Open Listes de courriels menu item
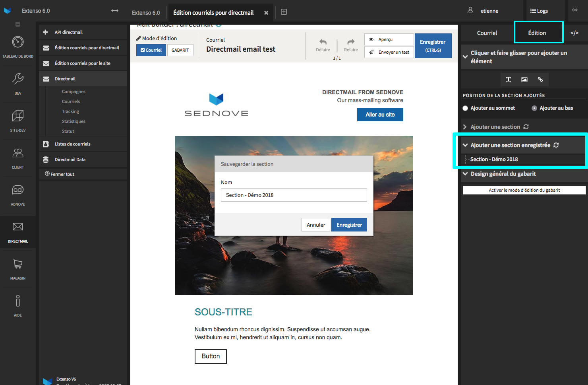The width and height of the screenshot is (588, 385). coord(83,144)
